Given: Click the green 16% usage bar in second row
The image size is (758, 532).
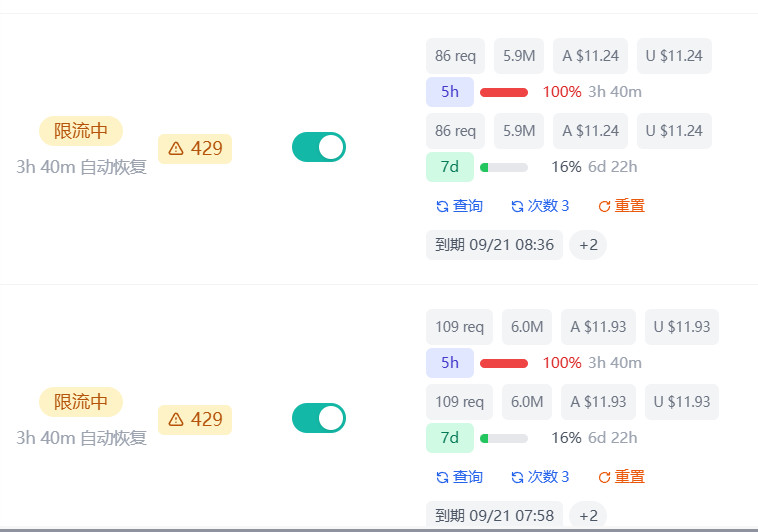Looking at the screenshot, I should click(504, 439).
